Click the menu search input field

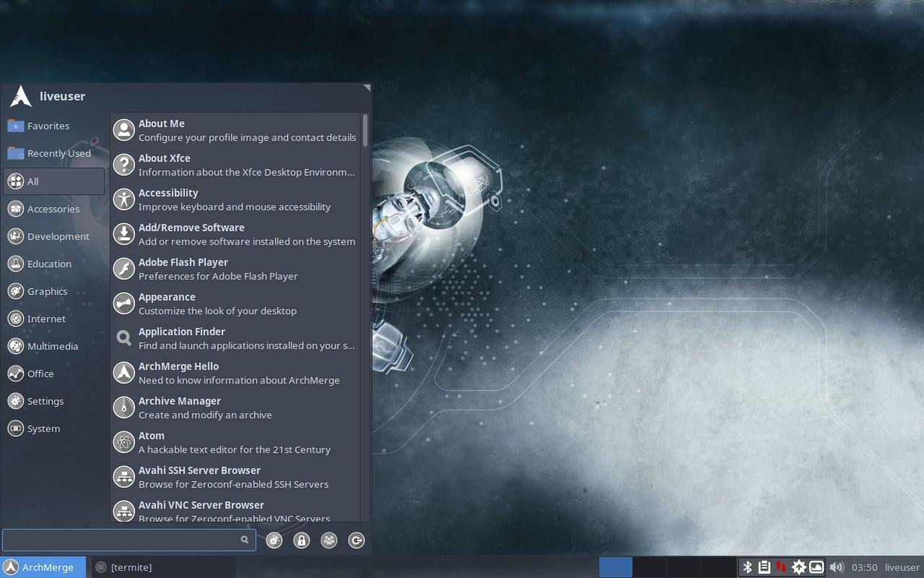(x=128, y=540)
